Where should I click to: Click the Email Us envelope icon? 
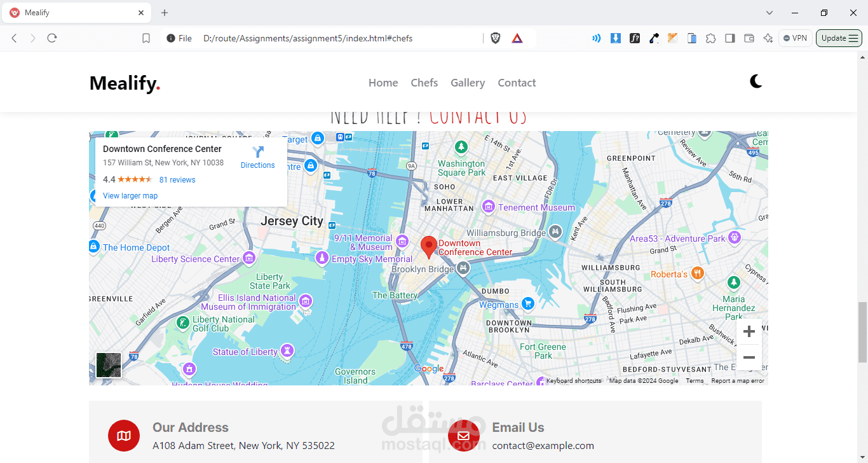[x=463, y=436]
